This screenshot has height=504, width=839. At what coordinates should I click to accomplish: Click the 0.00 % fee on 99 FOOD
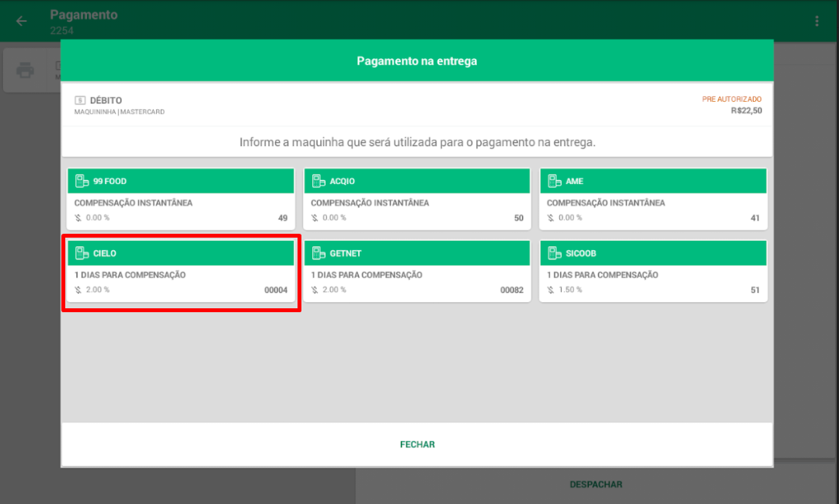click(x=97, y=217)
